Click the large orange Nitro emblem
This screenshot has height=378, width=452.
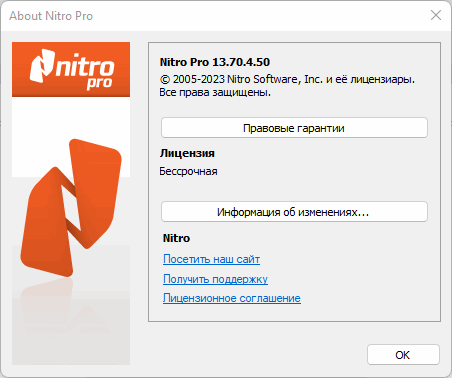click(x=71, y=207)
